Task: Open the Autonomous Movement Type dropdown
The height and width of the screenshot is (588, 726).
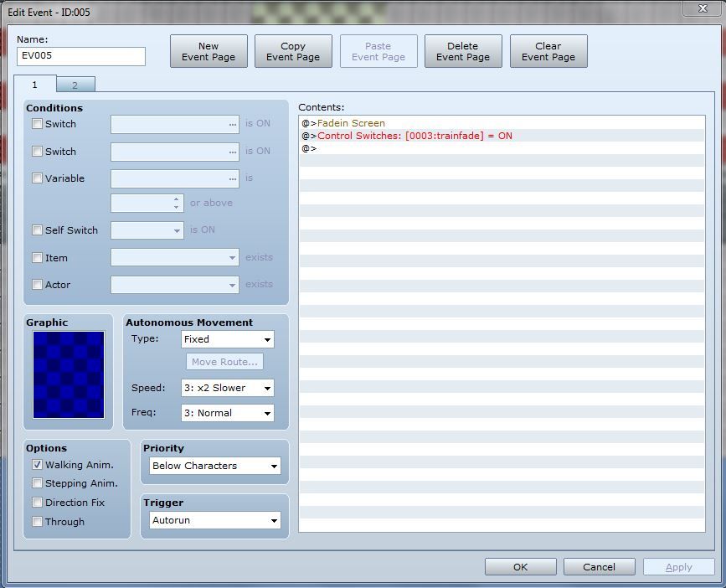Action: 228,339
